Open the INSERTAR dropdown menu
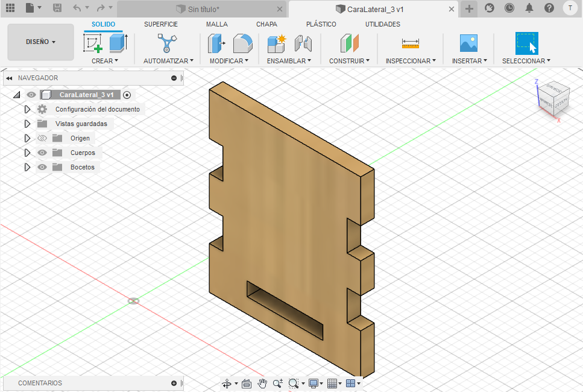Image resolution: width=583 pixels, height=392 pixels. coord(469,61)
